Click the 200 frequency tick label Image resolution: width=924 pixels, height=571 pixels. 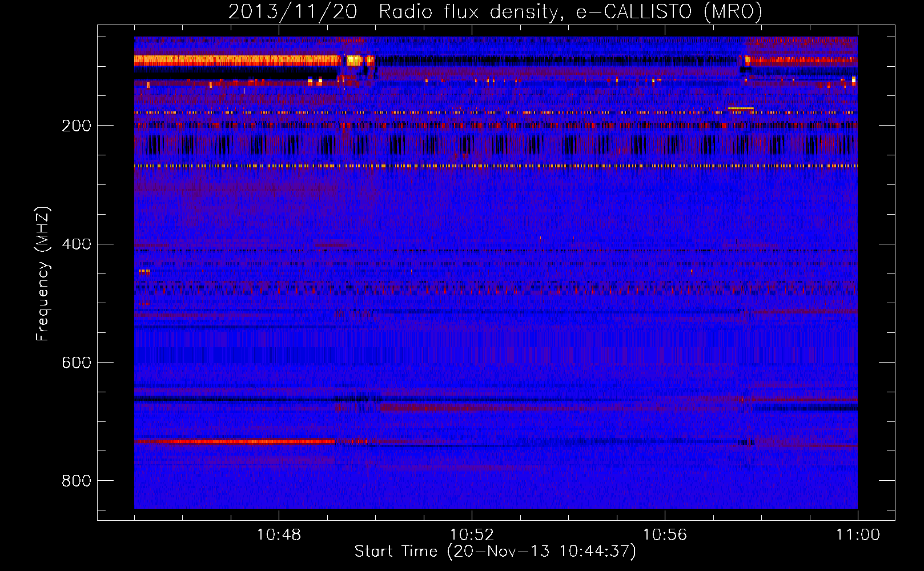pos(77,126)
